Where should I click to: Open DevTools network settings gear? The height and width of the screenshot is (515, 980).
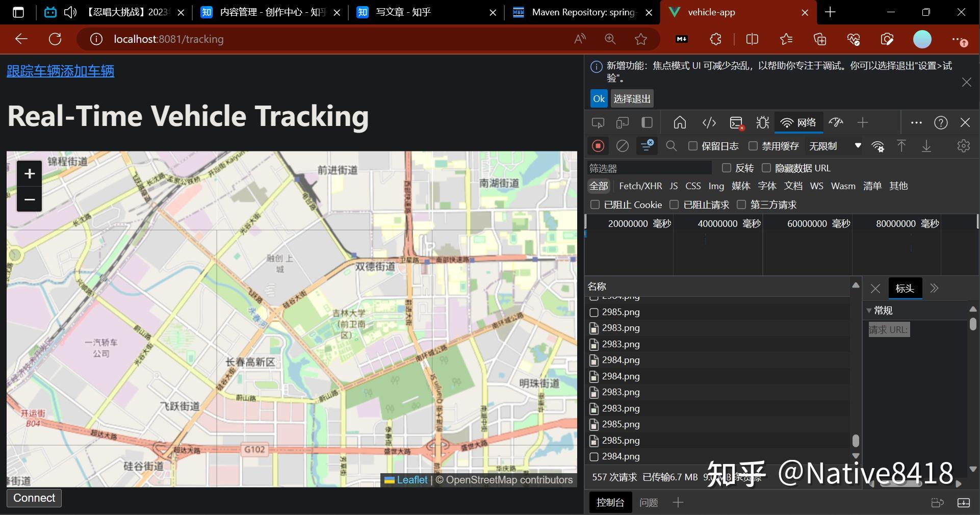(x=963, y=146)
